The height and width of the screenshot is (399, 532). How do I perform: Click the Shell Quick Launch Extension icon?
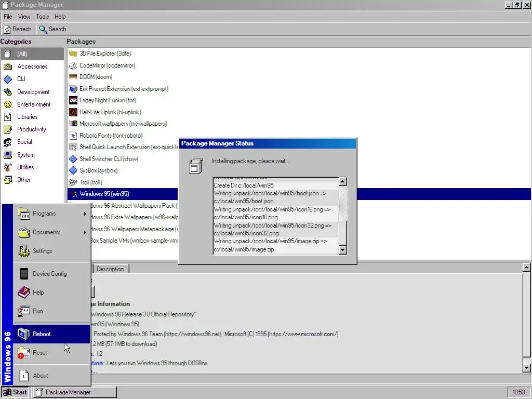click(73, 147)
